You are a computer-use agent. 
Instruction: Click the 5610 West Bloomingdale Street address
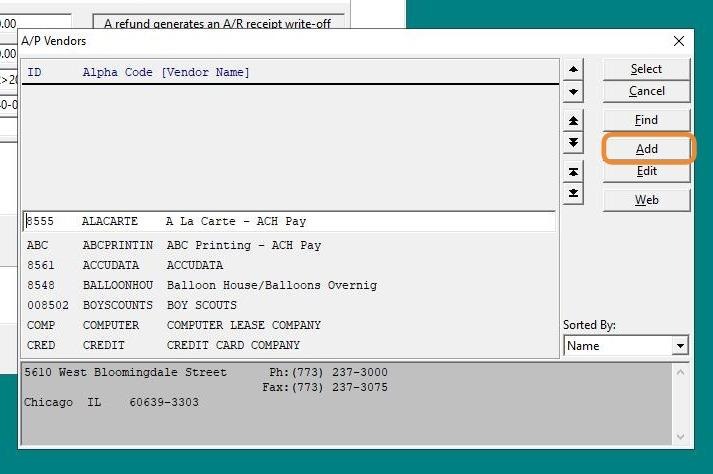[126, 372]
